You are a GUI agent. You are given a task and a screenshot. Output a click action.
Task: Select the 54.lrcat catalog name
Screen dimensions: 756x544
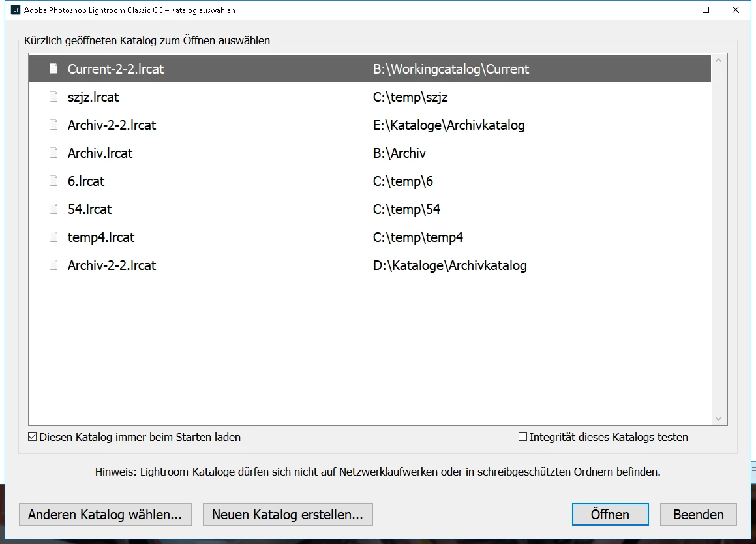point(89,209)
